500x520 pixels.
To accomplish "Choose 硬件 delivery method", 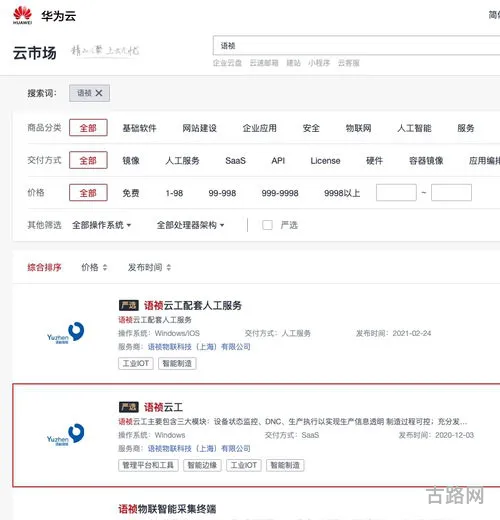I will pos(374,161).
